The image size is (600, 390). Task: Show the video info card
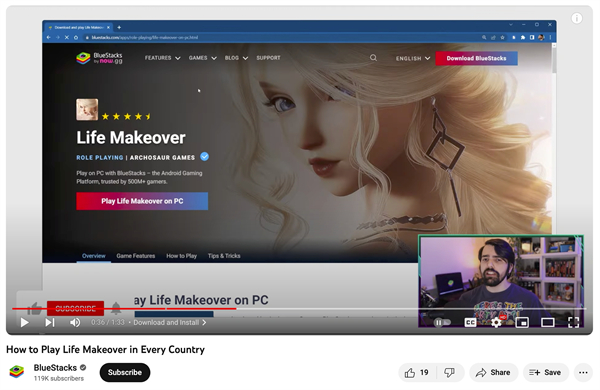[x=577, y=18]
